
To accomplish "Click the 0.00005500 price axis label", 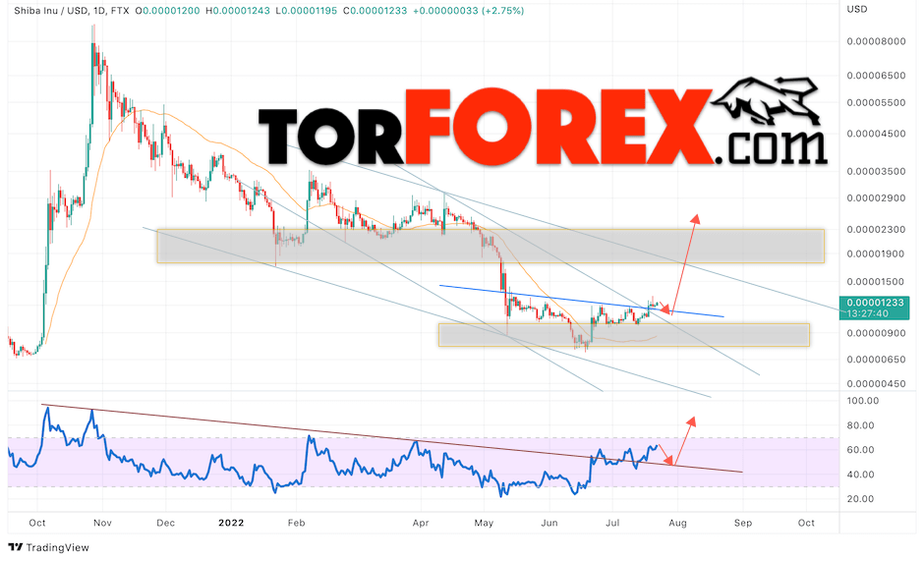I will click(x=876, y=102).
